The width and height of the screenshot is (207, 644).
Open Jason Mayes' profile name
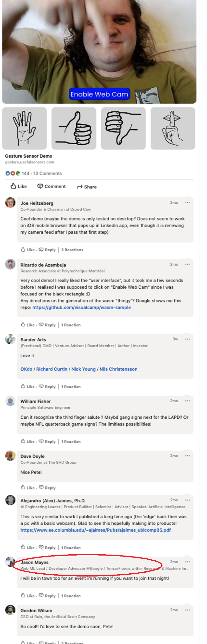click(34, 563)
